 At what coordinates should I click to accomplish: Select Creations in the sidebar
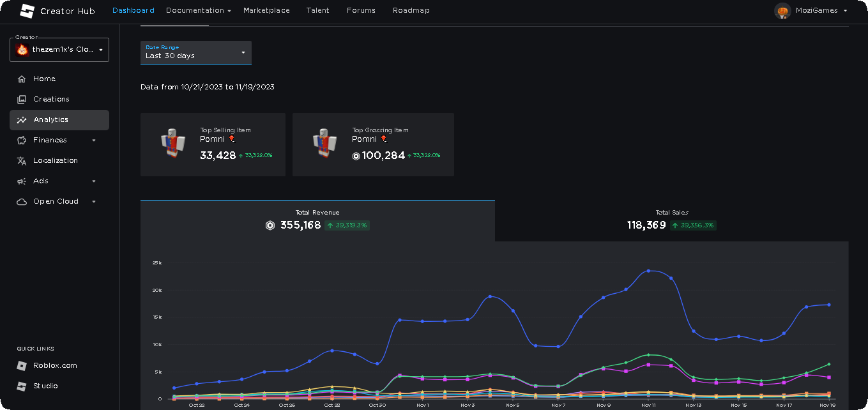pos(59,100)
